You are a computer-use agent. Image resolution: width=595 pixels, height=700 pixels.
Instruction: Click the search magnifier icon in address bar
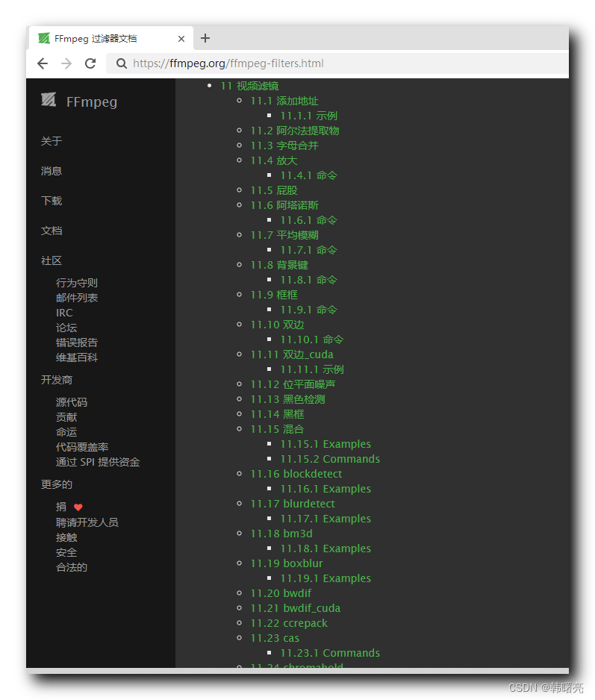tap(122, 63)
